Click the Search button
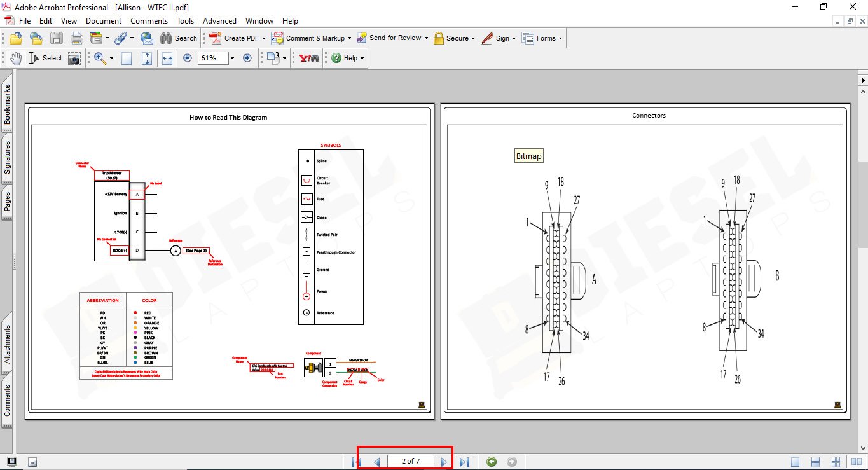This screenshot has width=868, height=470. (x=179, y=38)
